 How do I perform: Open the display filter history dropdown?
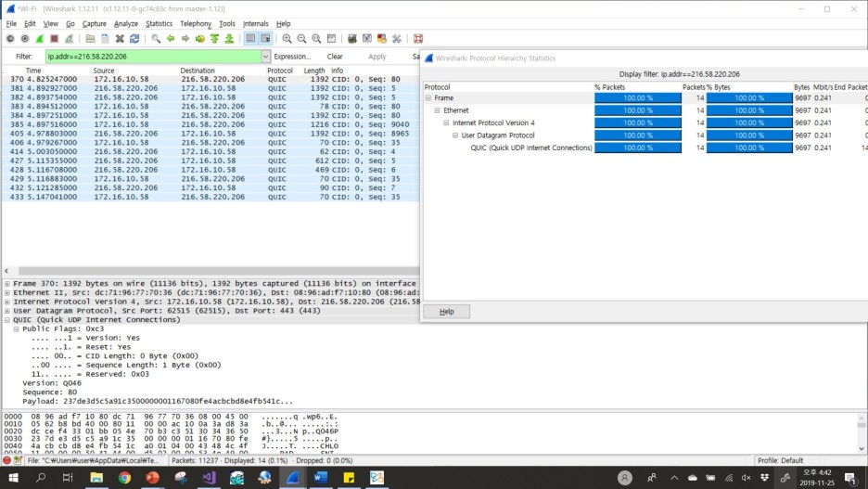[x=266, y=57]
